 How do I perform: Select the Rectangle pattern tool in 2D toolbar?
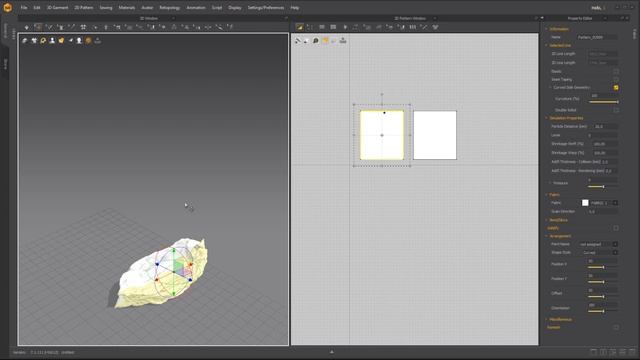[322, 27]
